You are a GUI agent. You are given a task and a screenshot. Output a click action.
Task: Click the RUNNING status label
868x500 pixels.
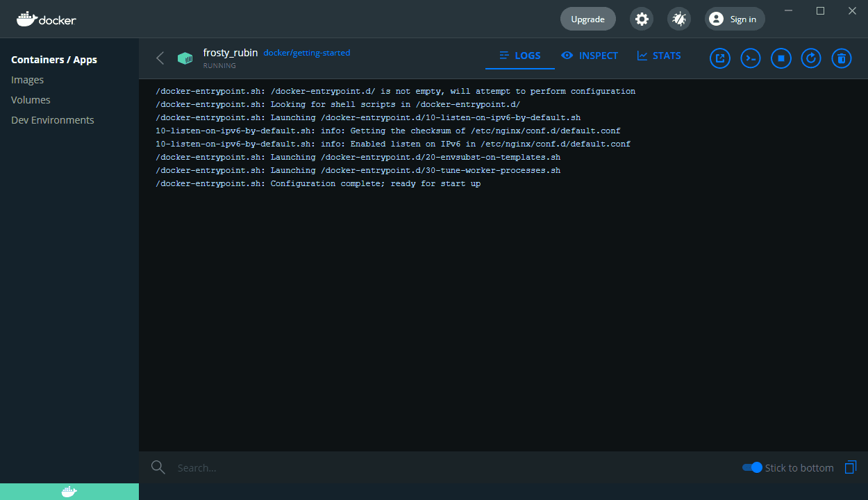[219, 66]
